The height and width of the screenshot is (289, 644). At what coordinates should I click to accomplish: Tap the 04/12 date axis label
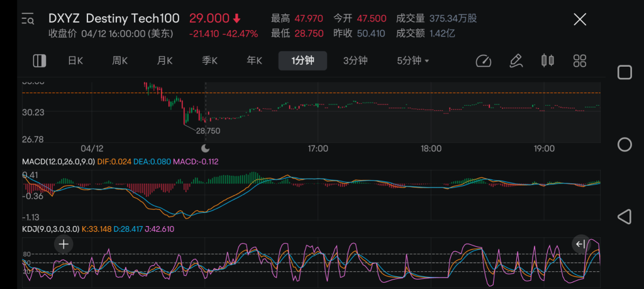[92, 149]
